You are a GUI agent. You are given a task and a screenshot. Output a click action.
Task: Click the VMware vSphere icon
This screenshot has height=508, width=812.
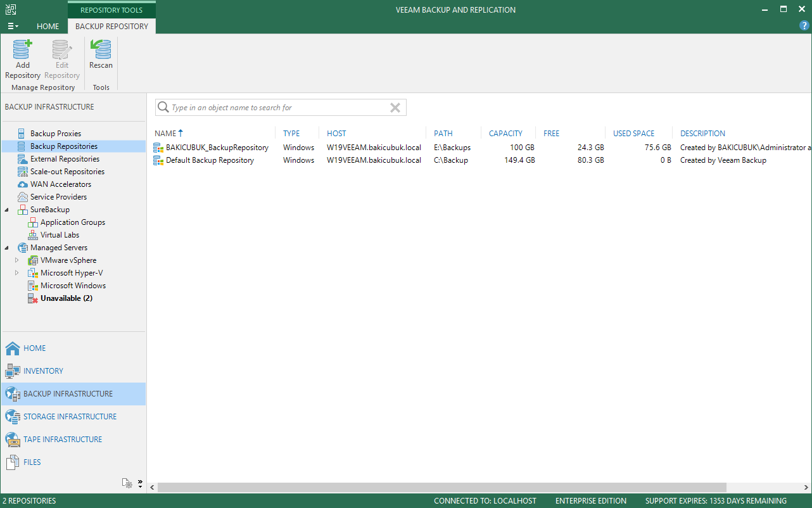click(33, 260)
